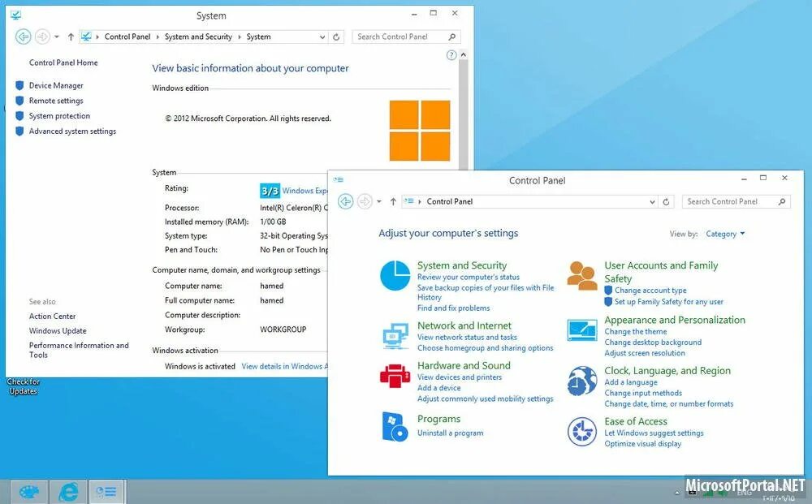812x504 pixels.
Task: Open the System and Security pie chart icon
Action: pyautogui.click(x=395, y=276)
